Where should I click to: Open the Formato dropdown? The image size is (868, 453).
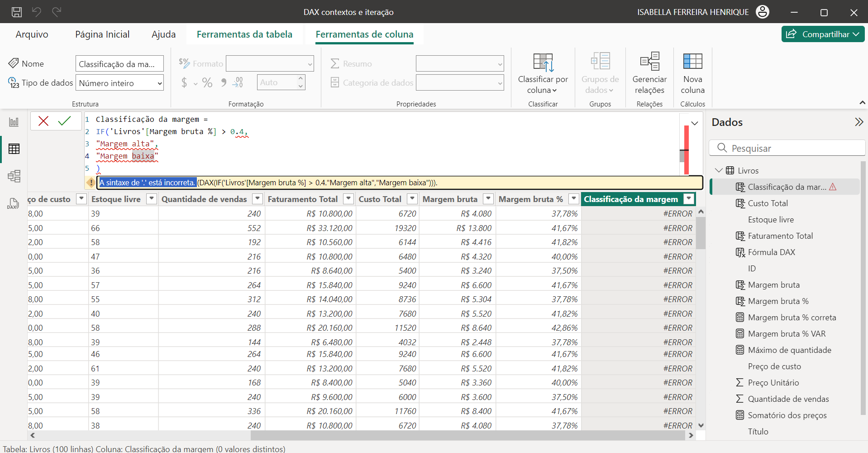270,64
